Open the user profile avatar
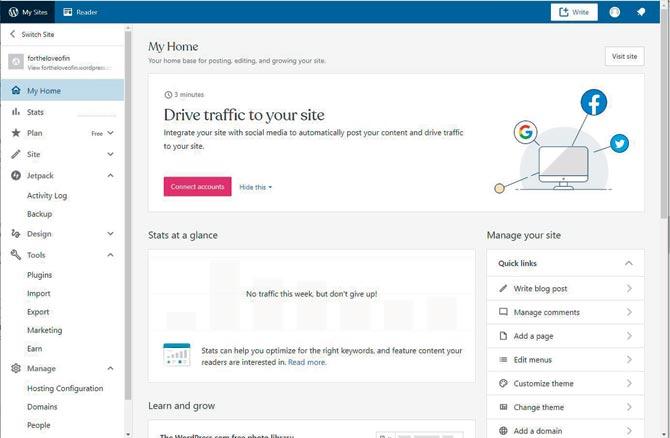This screenshot has height=438, width=670. click(x=614, y=12)
